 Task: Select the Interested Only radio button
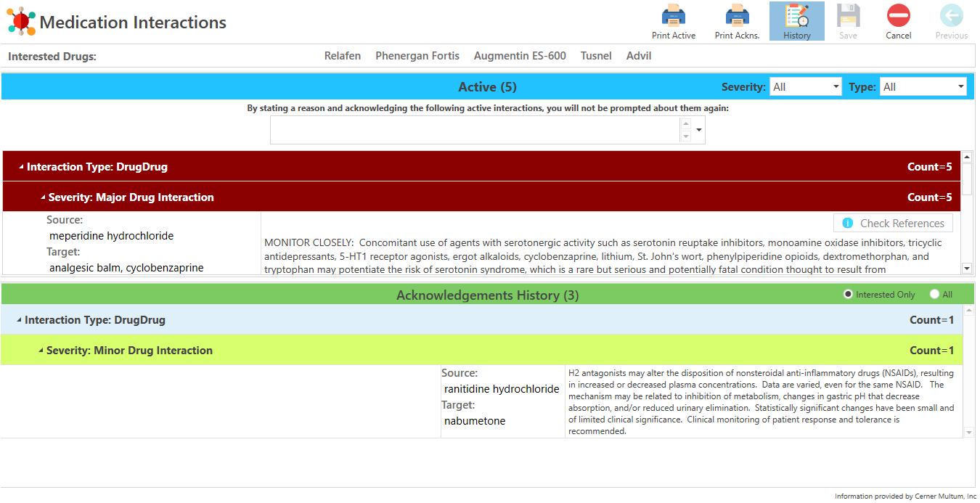click(x=848, y=295)
